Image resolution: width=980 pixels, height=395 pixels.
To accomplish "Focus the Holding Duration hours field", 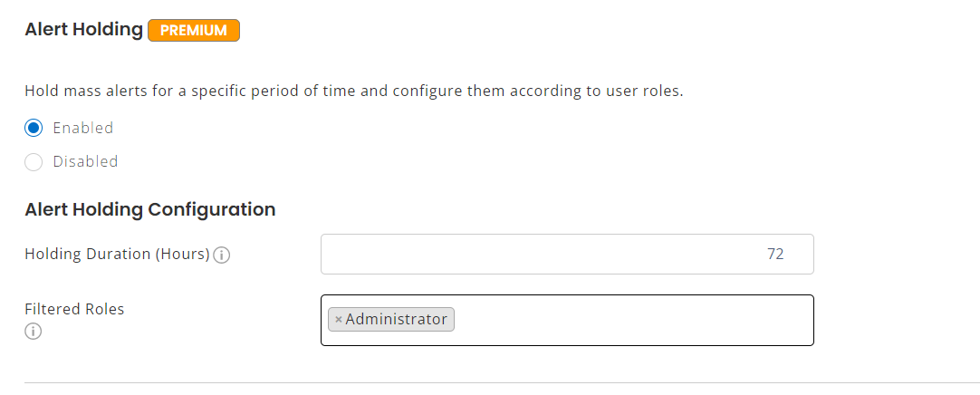I will (x=567, y=255).
